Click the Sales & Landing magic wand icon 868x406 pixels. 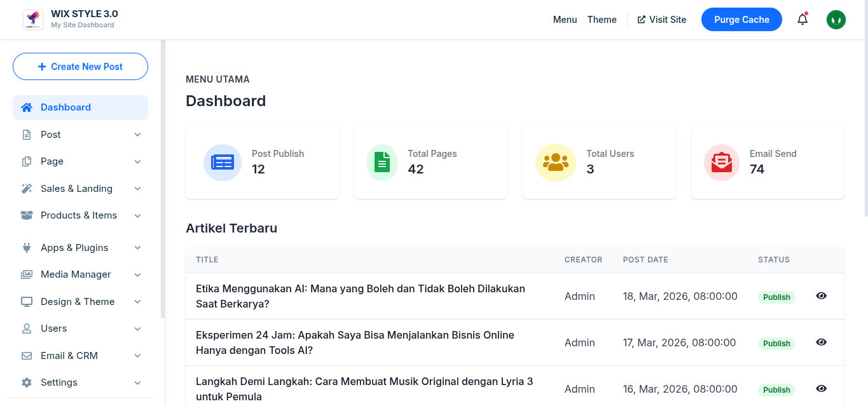click(x=27, y=189)
